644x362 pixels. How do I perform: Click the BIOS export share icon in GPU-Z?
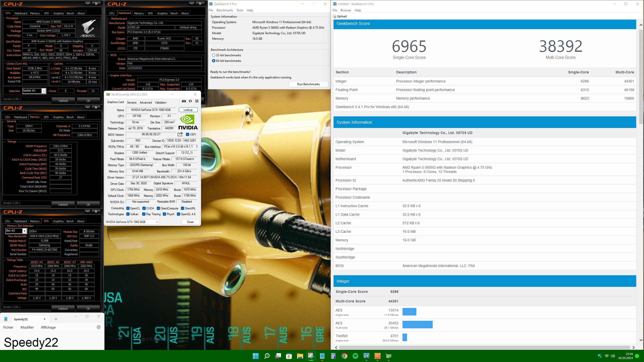pyautogui.click(x=180, y=134)
